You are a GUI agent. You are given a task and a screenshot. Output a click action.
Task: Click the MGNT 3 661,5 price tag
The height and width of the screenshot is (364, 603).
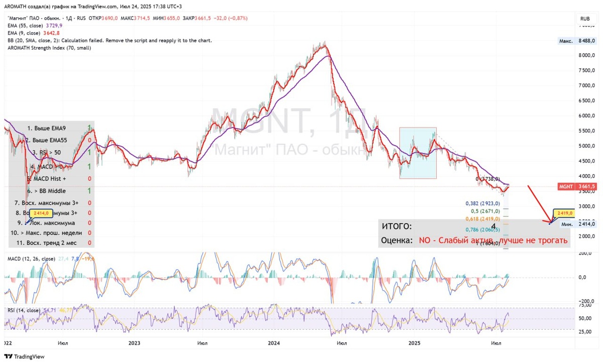coord(577,186)
